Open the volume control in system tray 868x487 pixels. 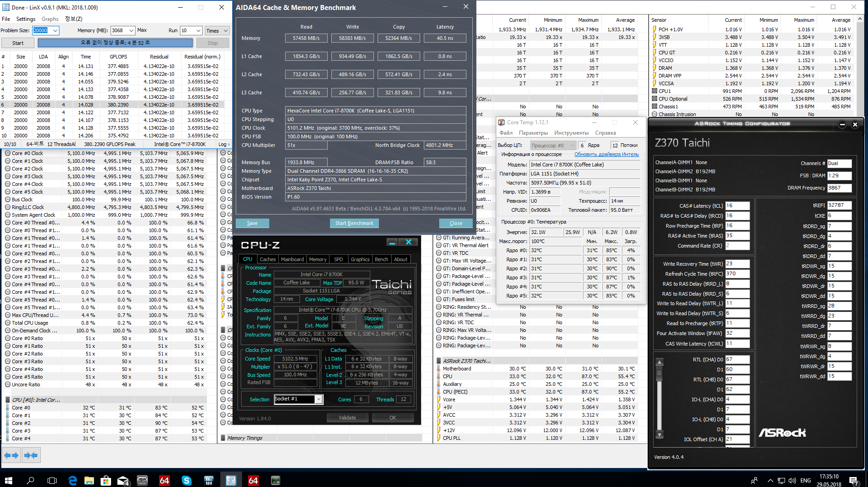(792, 481)
